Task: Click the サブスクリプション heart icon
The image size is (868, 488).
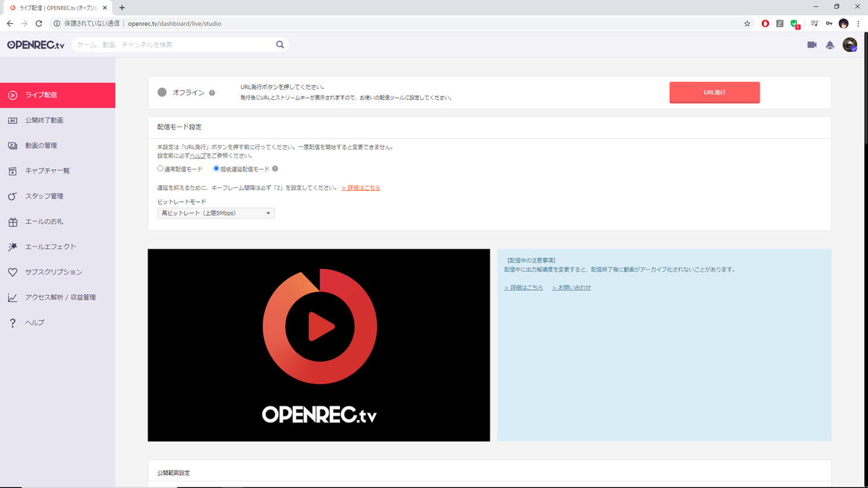Action: [12, 272]
